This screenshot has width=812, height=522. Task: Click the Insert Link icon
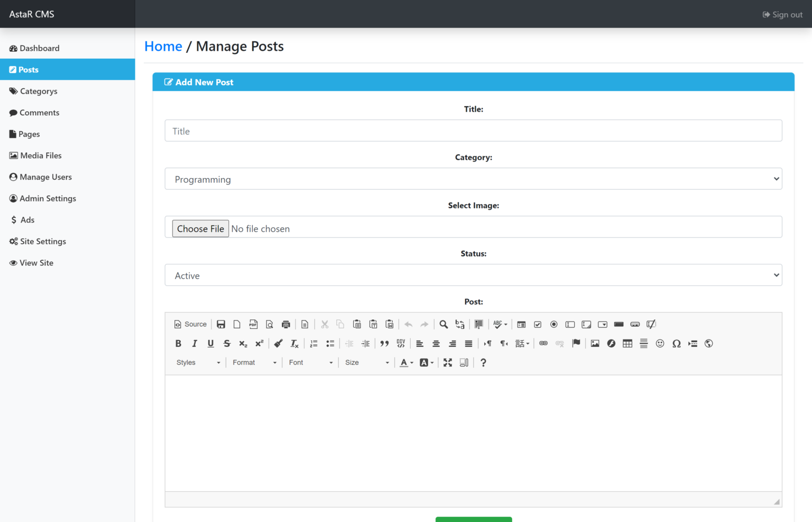pyautogui.click(x=543, y=344)
